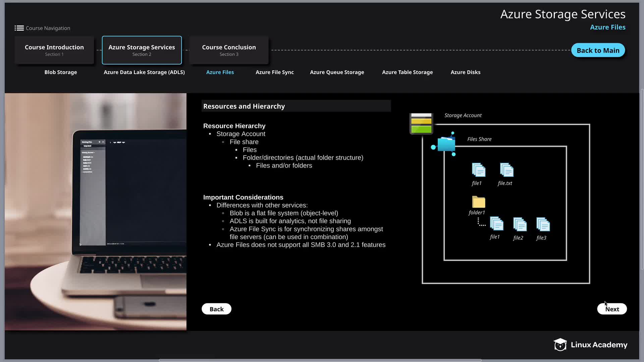Image resolution: width=644 pixels, height=362 pixels.
Task: Switch to the Azure File Sync topic
Action: point(274,72)
